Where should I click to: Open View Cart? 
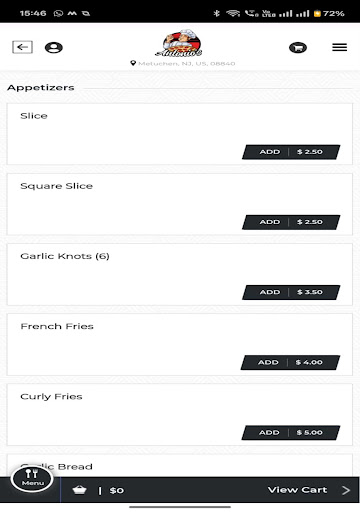[x=297, y=490]
